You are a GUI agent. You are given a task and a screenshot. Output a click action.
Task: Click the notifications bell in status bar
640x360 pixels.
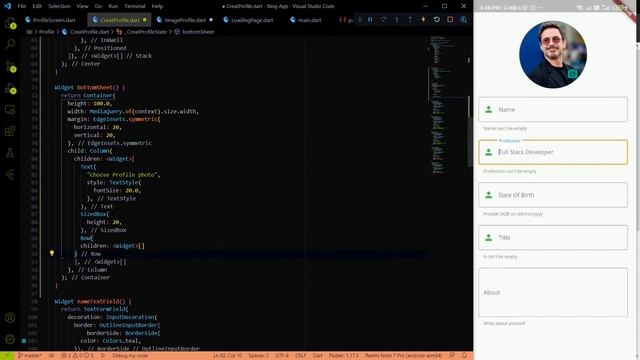click(x=464, y=356)
